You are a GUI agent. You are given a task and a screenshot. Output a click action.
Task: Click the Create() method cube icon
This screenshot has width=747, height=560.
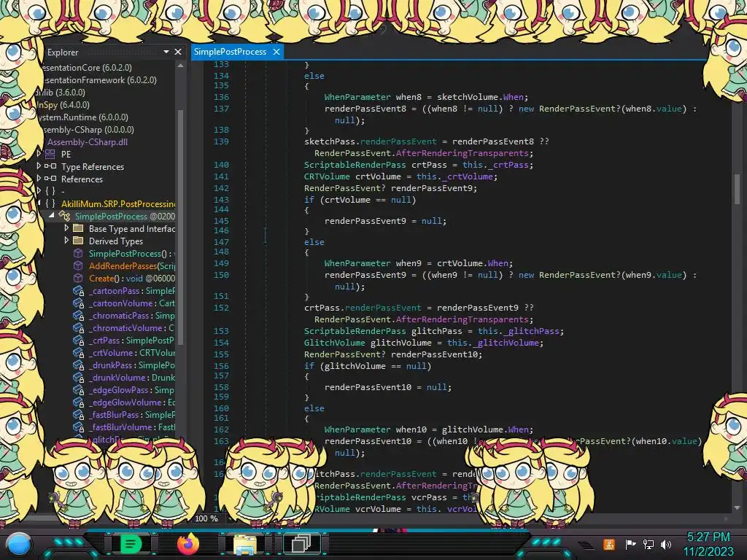point(78,278)
